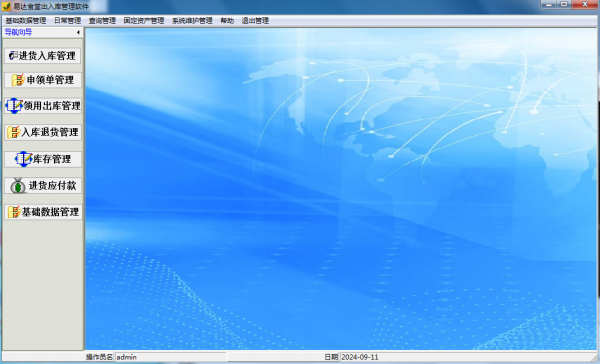Click the app logo icon in the title bar
This screenshot has height=364, width=600.
(x=6, y=7)
